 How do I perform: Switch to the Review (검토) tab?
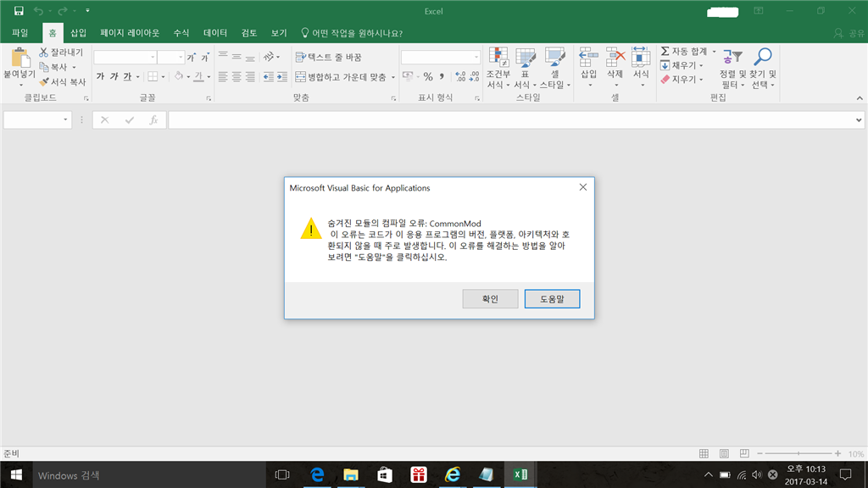[x=249, y=33]
